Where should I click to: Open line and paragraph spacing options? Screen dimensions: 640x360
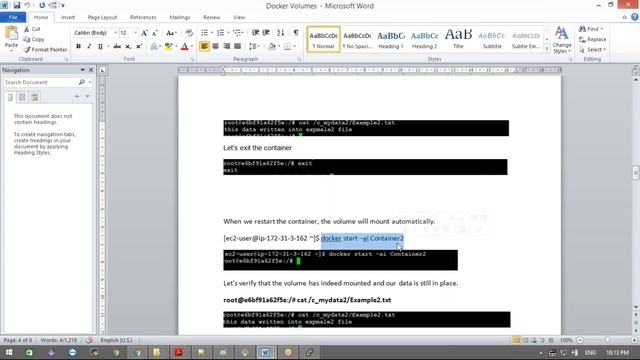pos(254,46)
